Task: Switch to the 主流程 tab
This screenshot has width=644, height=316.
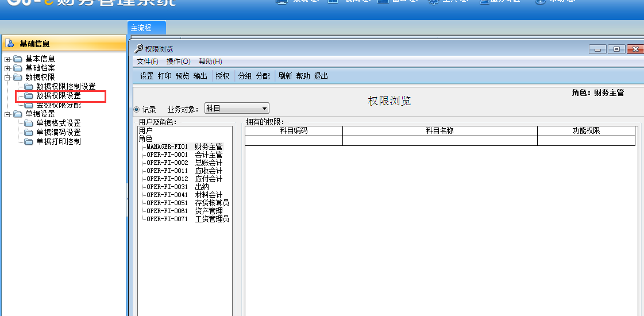Action: pos(141,28)
